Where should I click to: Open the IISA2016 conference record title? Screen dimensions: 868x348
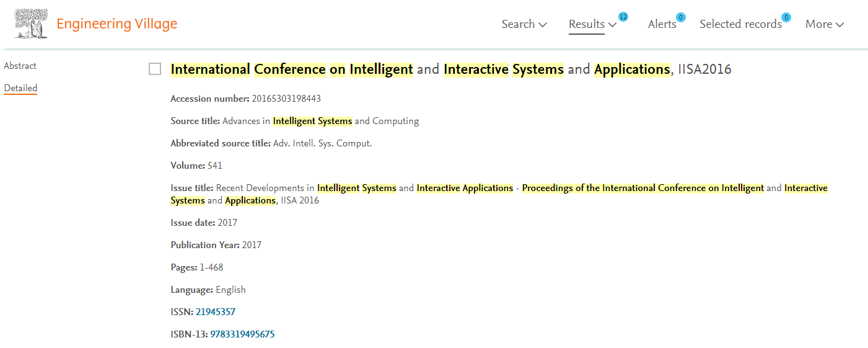[451, 69]
